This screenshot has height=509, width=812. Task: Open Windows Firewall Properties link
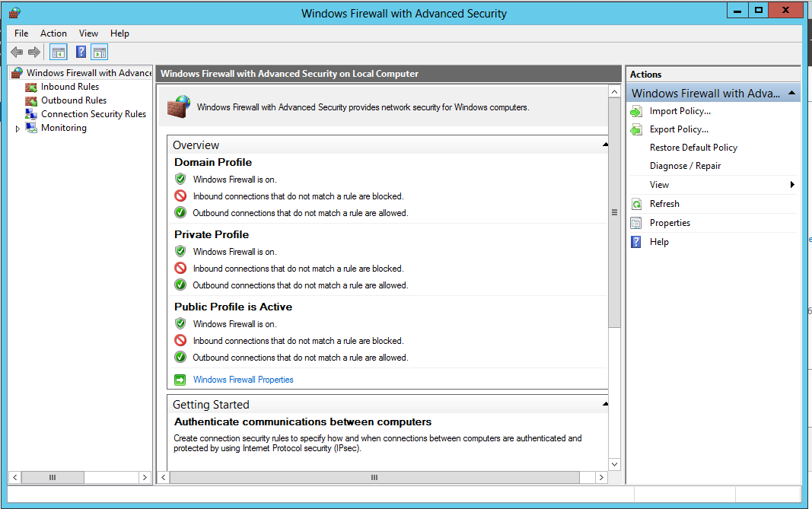[x=243, y=380]
